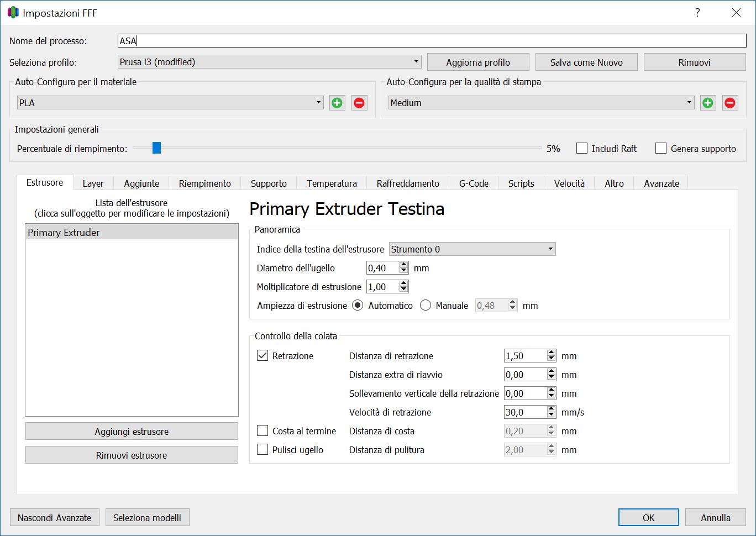Image resolution: width=756 pixels, height=536 pixels.
Task: Switch to the Aggiunte tab
Action: (x=141, y=183)
